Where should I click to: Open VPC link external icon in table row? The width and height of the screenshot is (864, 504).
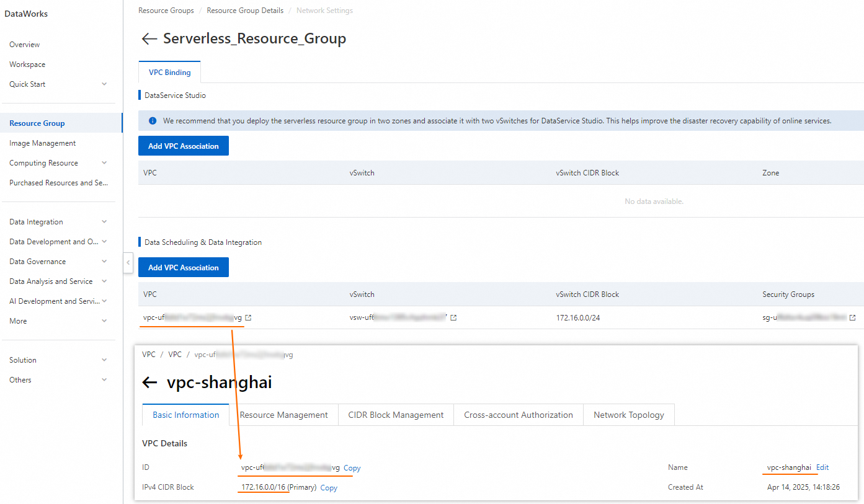coord(248,317)
